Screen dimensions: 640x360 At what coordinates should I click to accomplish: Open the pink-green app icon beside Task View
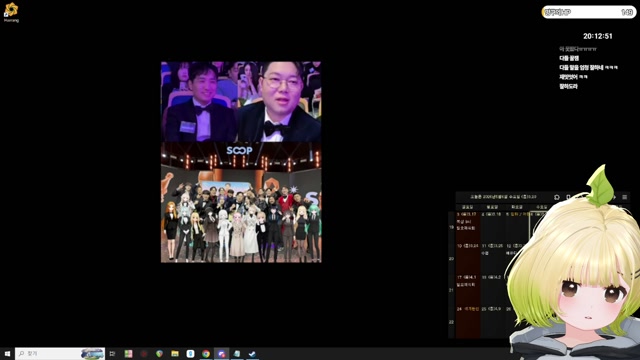128,353
